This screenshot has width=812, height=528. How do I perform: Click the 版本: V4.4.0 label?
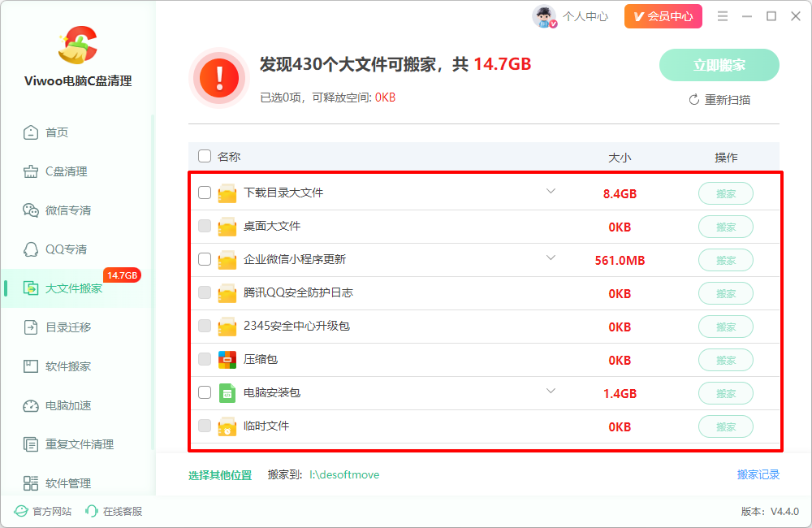(770, 512)
